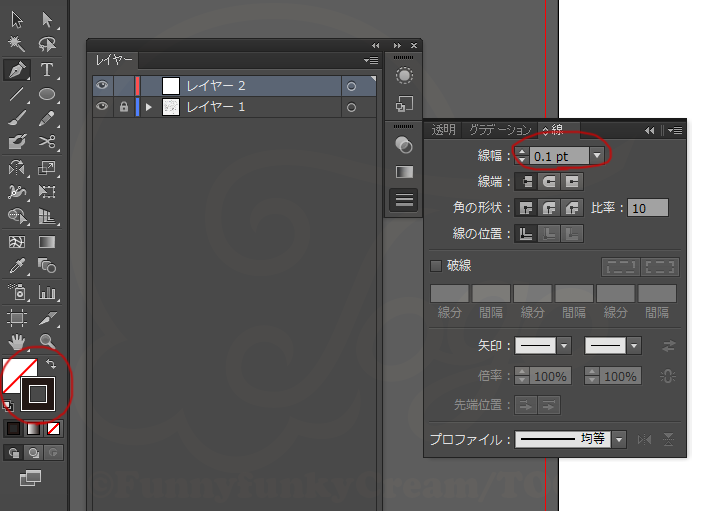Image resolution: width=712 pixels, height=511 pixels.
Task: Select the Direct Selection tool
Action: pos(47,20)
